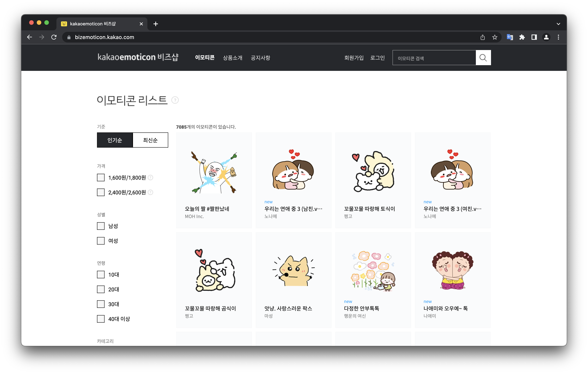The width and height of the screenshot is (588, 374).
Task: Open the help tooltip next to 이모티콘 리스트
Action: tap(175, 100)
